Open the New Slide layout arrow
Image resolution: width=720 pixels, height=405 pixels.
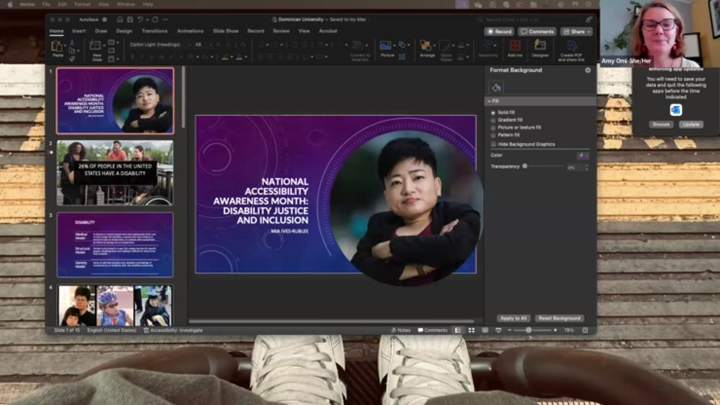pyautogui.click(x=104, y=46)
